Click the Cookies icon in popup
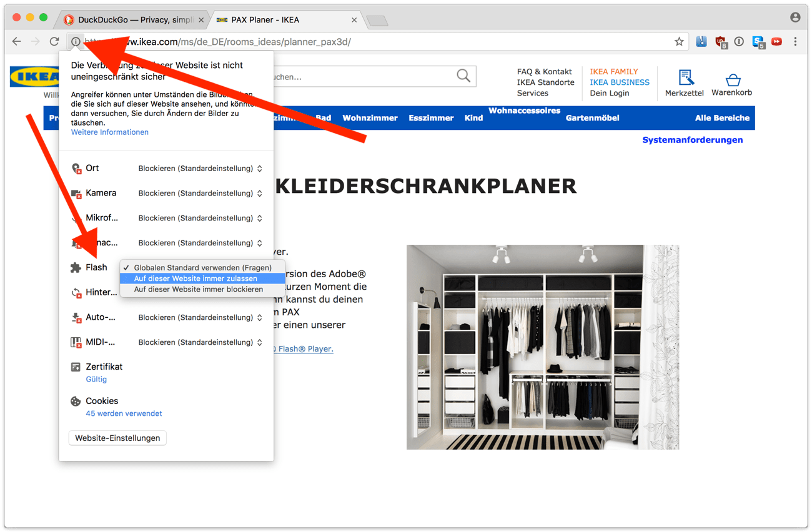The width and height of the screenshot is (812, 532). coord(76,401)
